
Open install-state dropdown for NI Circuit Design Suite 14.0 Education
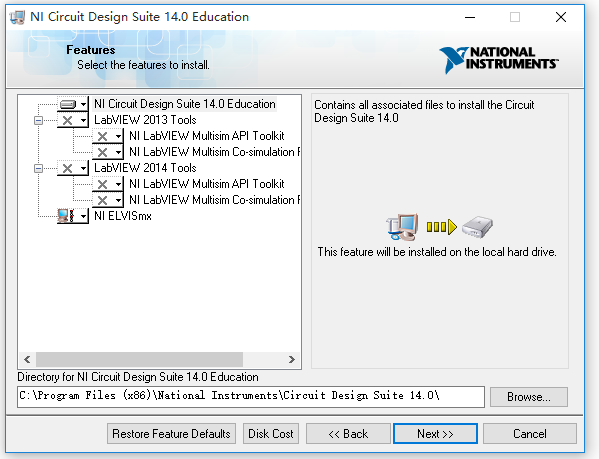click(73, 104)
